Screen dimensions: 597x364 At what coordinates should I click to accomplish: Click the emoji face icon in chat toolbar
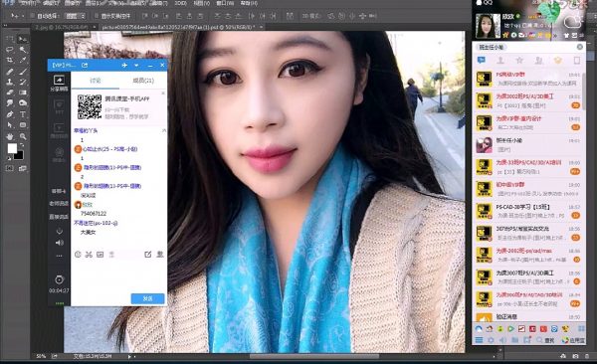(x=78, y=255)
